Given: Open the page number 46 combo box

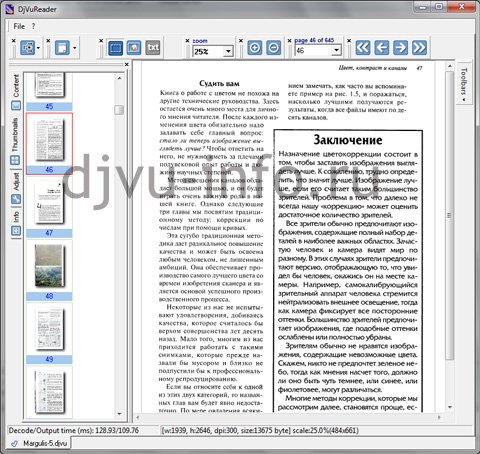Looking at the screenshot, I should click(x=318, y=50).
